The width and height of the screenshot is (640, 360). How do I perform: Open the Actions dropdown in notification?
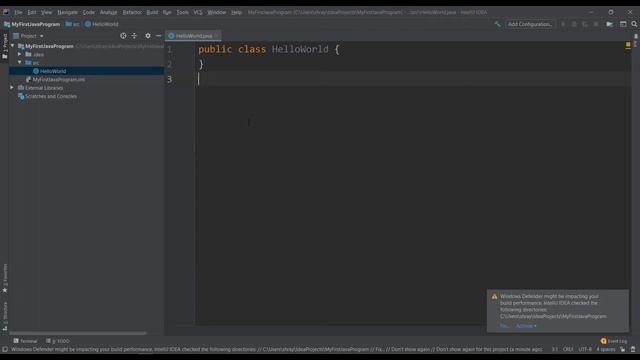526,326
